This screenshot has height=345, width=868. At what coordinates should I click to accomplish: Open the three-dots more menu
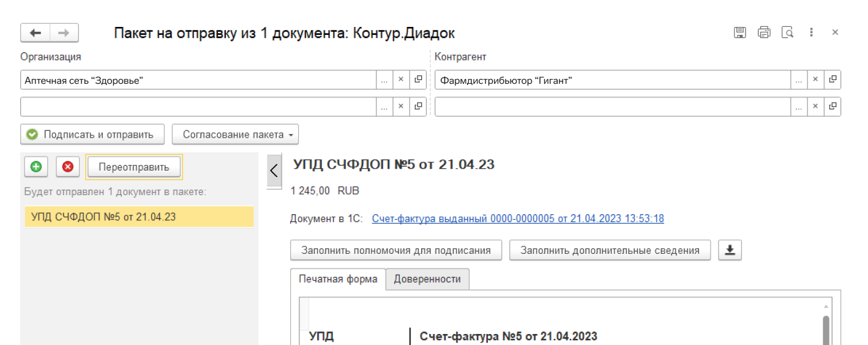(x=811, y=33)
